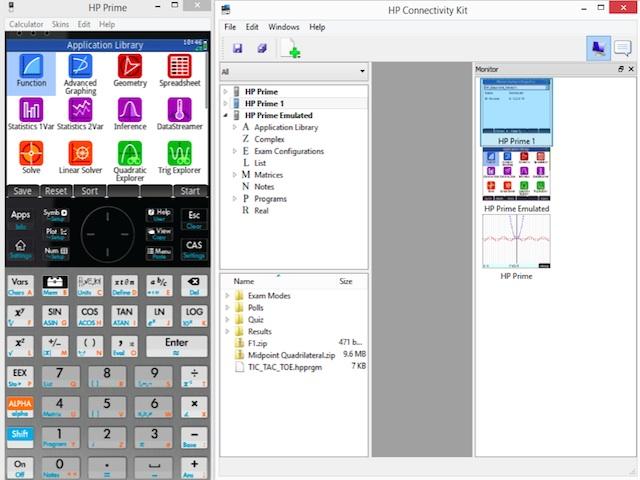Open the Help menu in Connectivity Kit

point(317,27)
